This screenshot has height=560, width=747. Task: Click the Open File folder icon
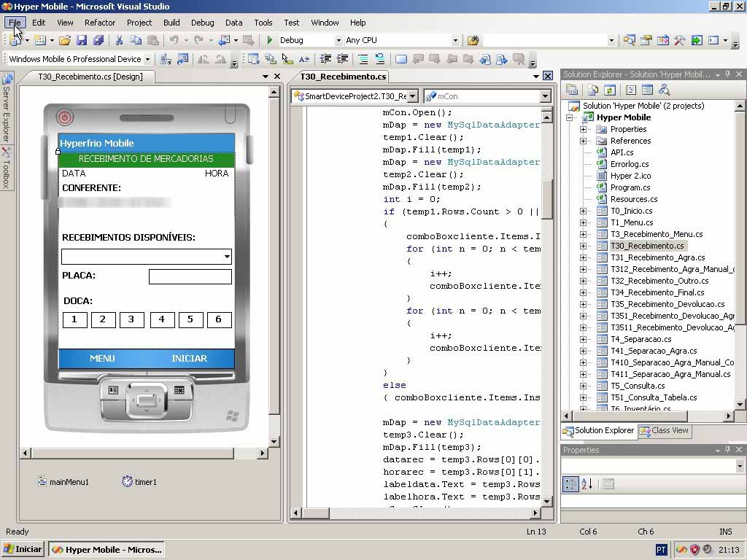pyautogui.click(x=65, y=41)
